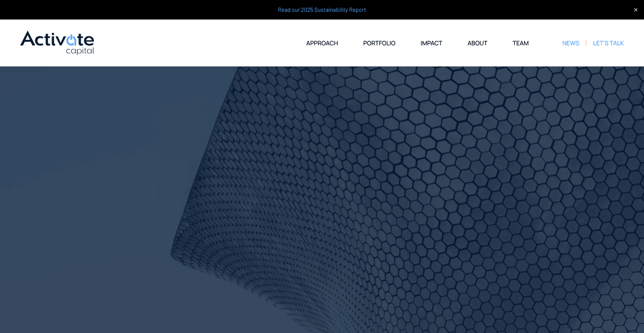Open the 2025 Sustainability Report link
Image resolution: width=644 pixels, height=333 pixels.
322,9
